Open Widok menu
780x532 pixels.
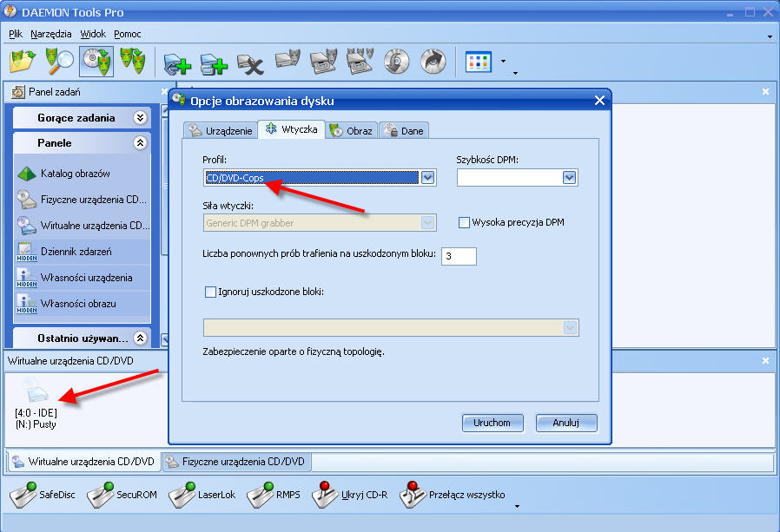[93, 34]
